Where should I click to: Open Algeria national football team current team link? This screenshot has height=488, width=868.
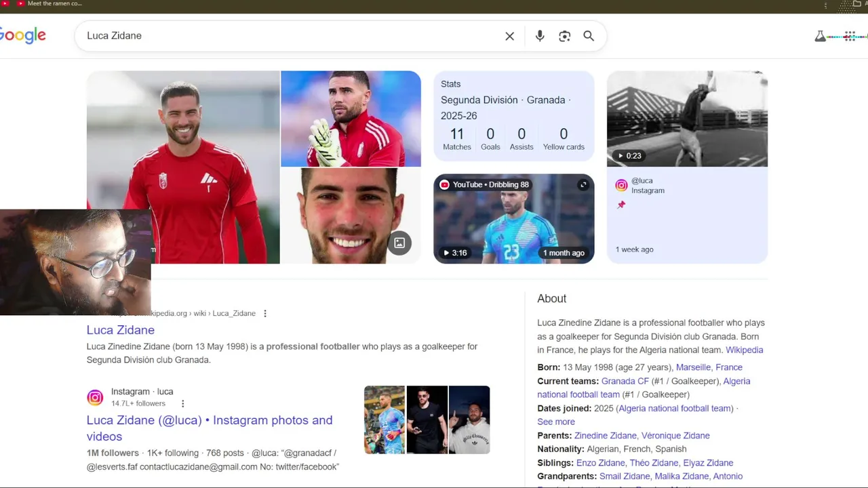click(644, 388)
